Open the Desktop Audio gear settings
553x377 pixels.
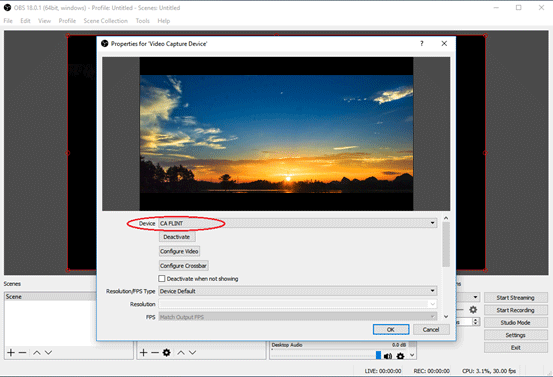pos(400,356)
